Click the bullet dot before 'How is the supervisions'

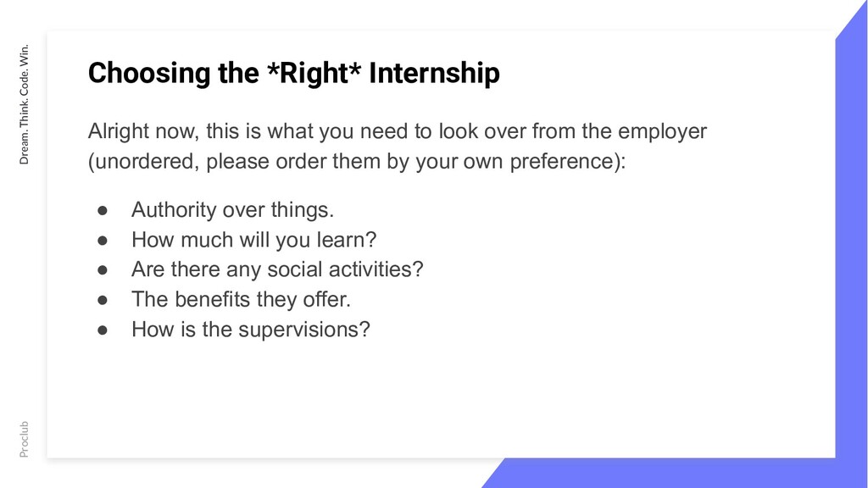coord(103,330)
